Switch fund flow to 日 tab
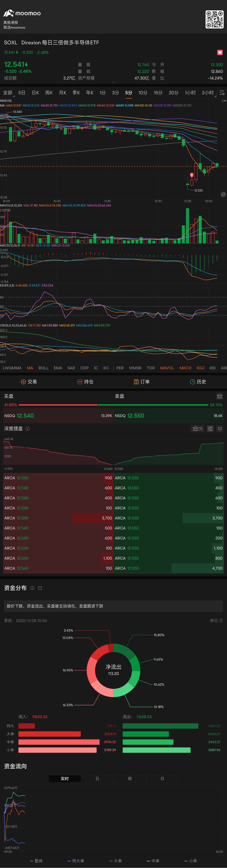Viewport: 227px width, 868px height. (x=97, y=779)
